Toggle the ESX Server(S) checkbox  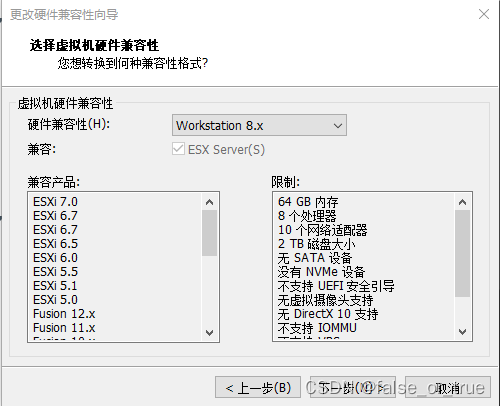(x=178, y=149)
